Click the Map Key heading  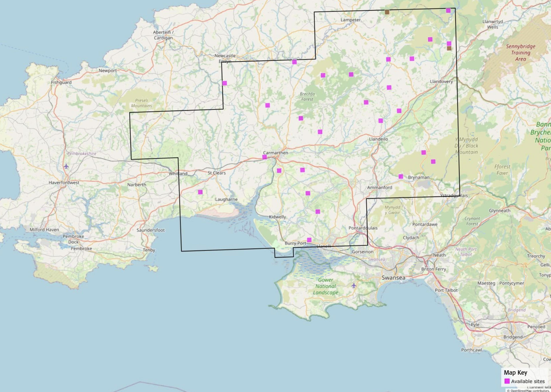tap(515, 373)
